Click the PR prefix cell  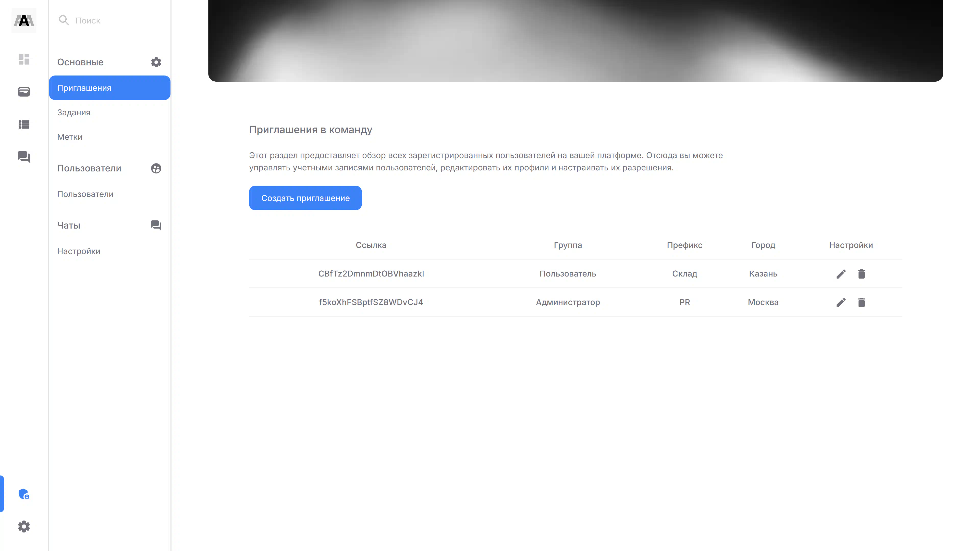(684, 302)
